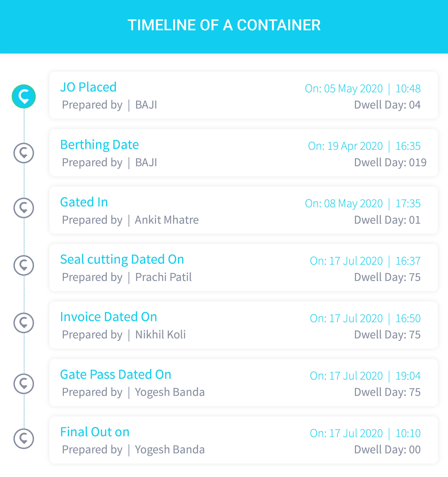This screenshot has width=448, height=477.
Task: Open Seal cutting Dated On entry
Action: click(122, 260)
